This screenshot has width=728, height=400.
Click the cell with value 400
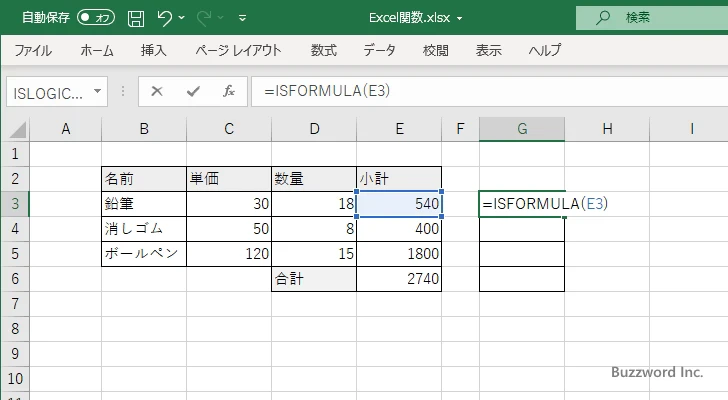click(399, 229)
